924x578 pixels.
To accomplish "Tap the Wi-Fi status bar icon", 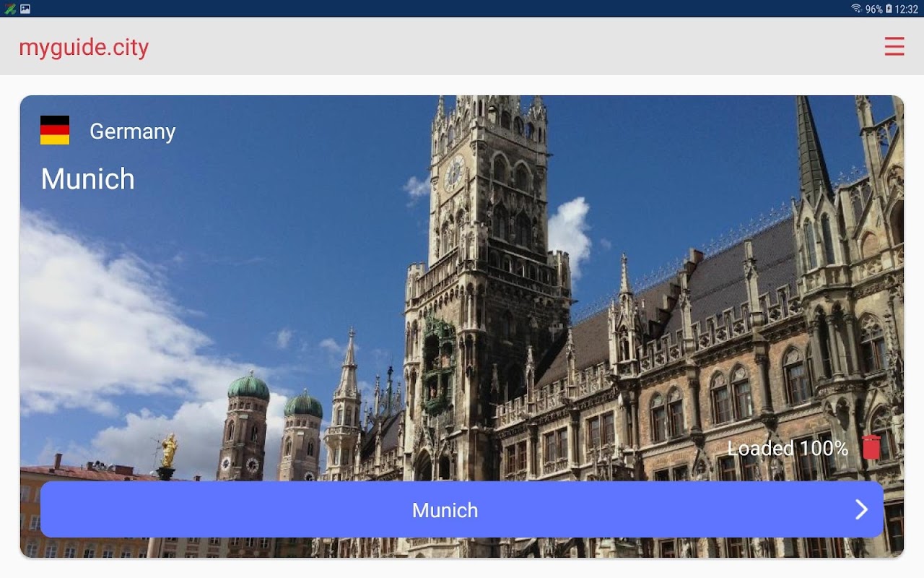I will tap(856, 9).
